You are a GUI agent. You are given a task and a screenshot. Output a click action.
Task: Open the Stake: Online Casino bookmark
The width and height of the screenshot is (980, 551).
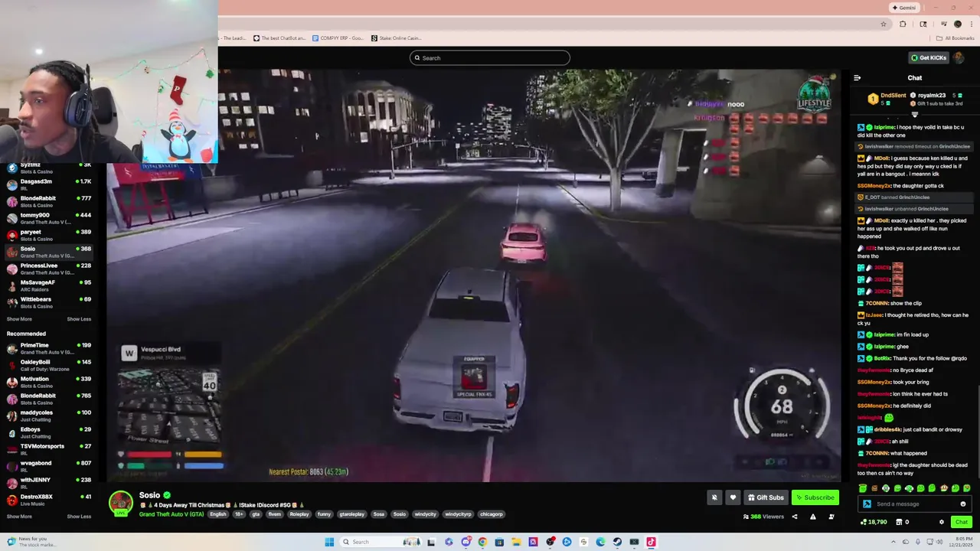(x=397, y=38)
